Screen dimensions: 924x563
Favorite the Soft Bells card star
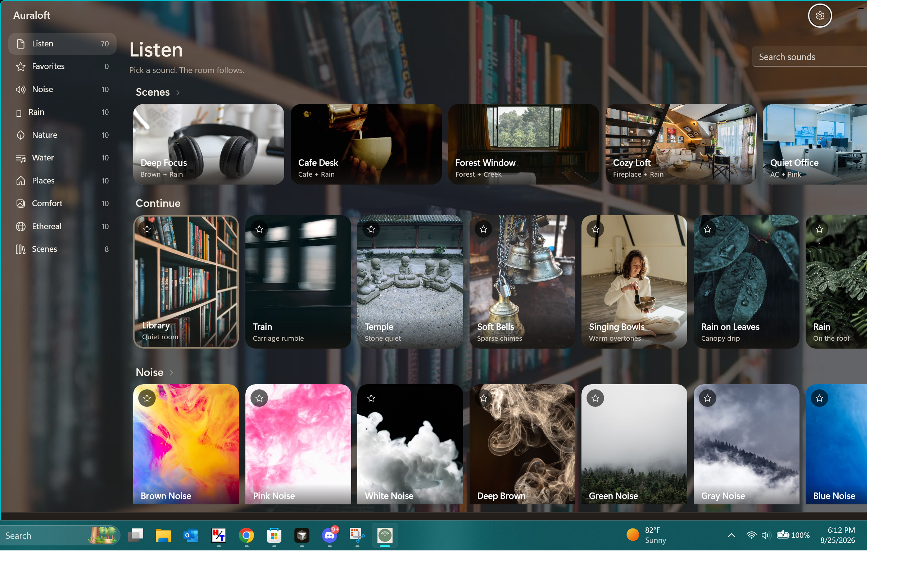click(483, 229)
